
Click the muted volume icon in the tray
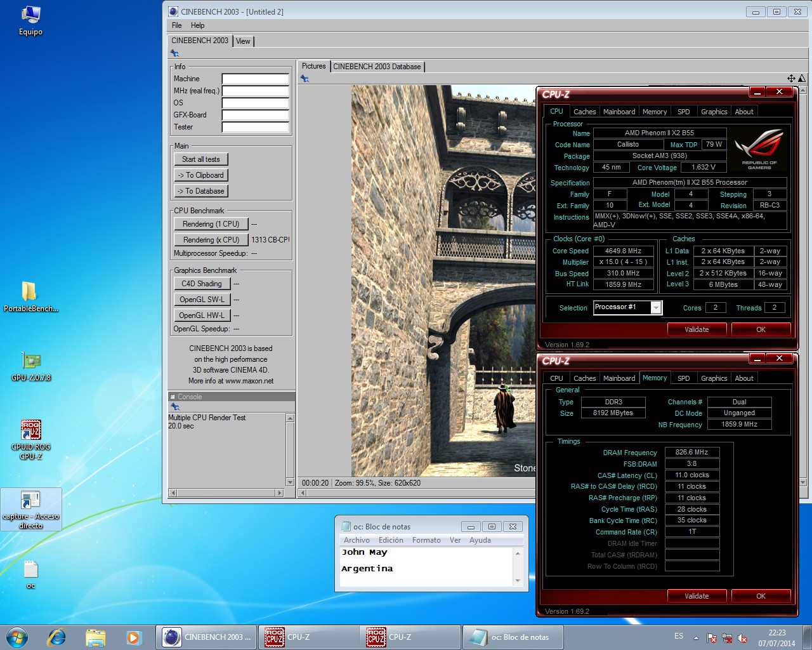click(x=742, y=639)
